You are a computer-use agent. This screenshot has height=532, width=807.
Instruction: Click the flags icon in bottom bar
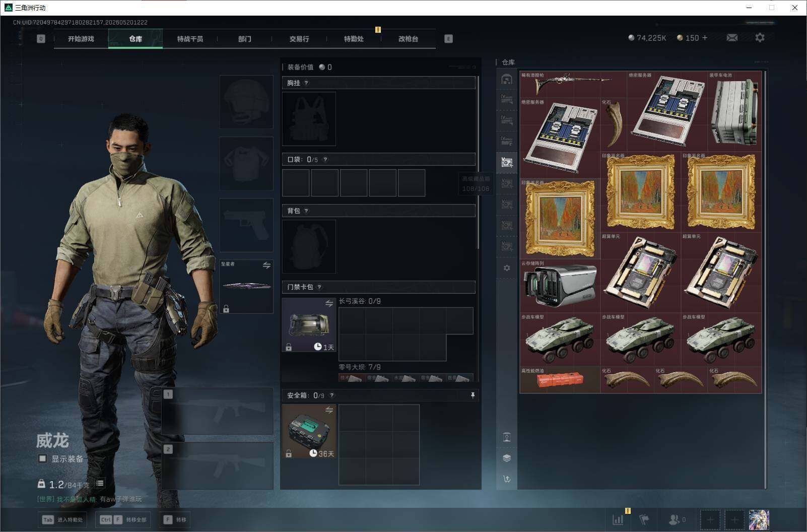[x=644, y=519]
